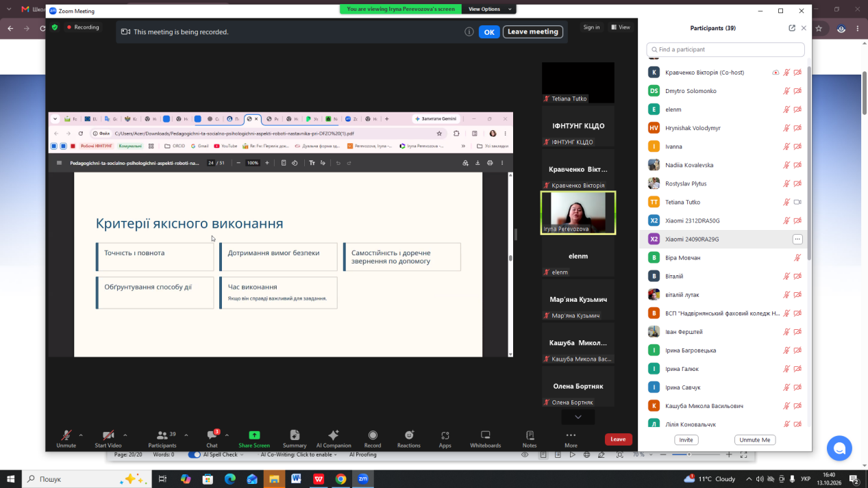Click the Record icon in the toolbar

373,435
